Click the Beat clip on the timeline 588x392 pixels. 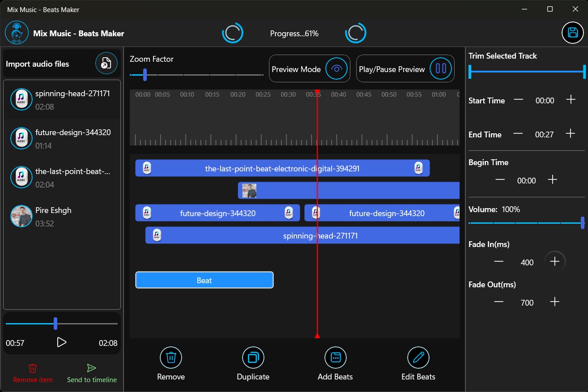pyautogui.click(x=204, y=280)
